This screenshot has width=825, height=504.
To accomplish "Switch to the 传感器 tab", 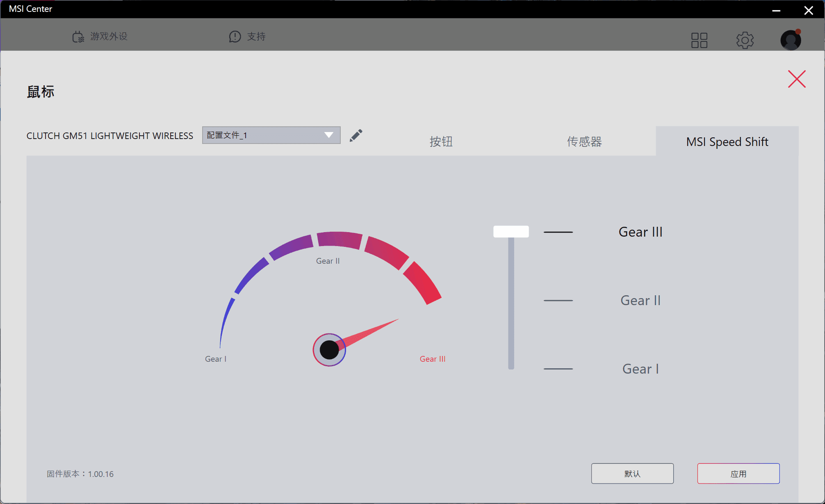I will tap(584, 141).
